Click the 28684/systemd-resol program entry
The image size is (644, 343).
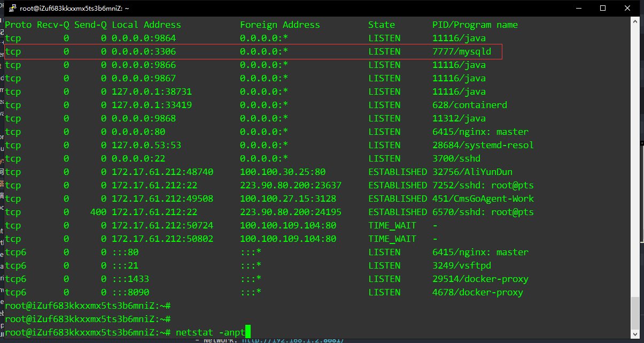[x=483, y=145]
